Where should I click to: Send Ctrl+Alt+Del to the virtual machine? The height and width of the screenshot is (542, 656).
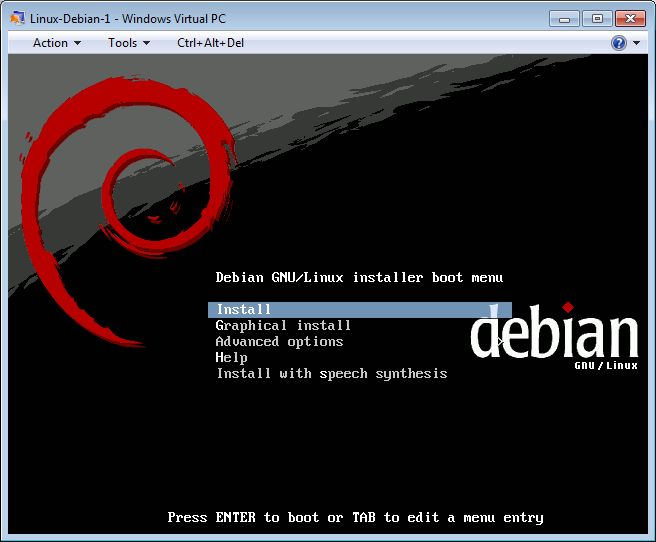click(210, 43)
